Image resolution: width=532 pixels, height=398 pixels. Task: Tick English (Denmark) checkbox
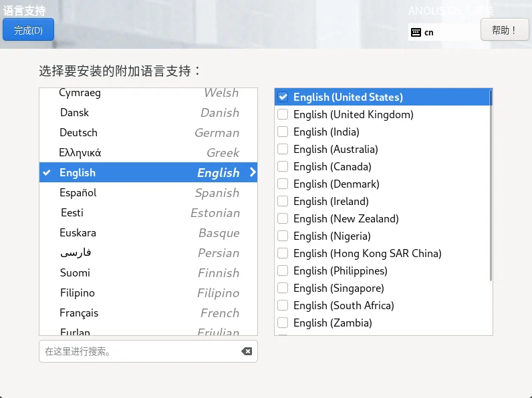click(x=283, y=184)
